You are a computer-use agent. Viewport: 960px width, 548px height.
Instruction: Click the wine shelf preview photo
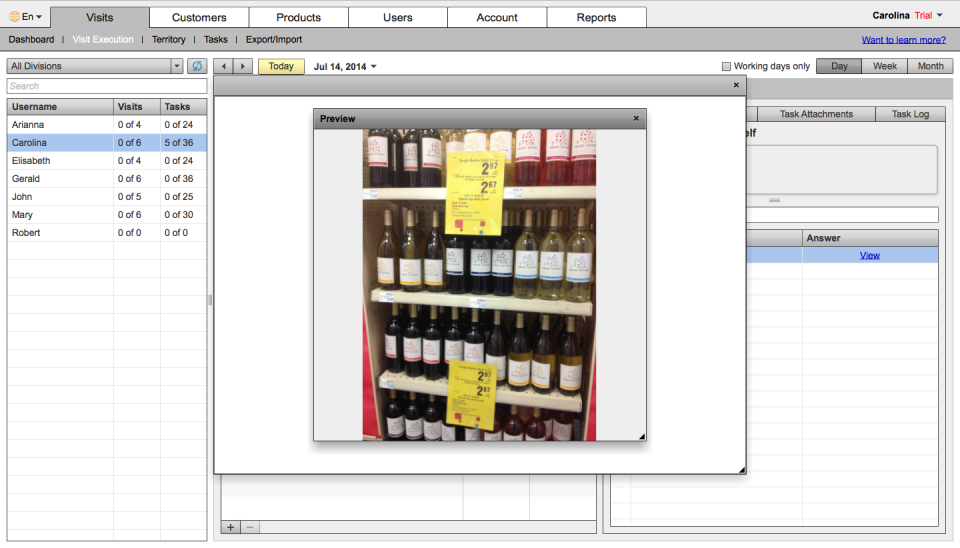[x=479, y=285]
